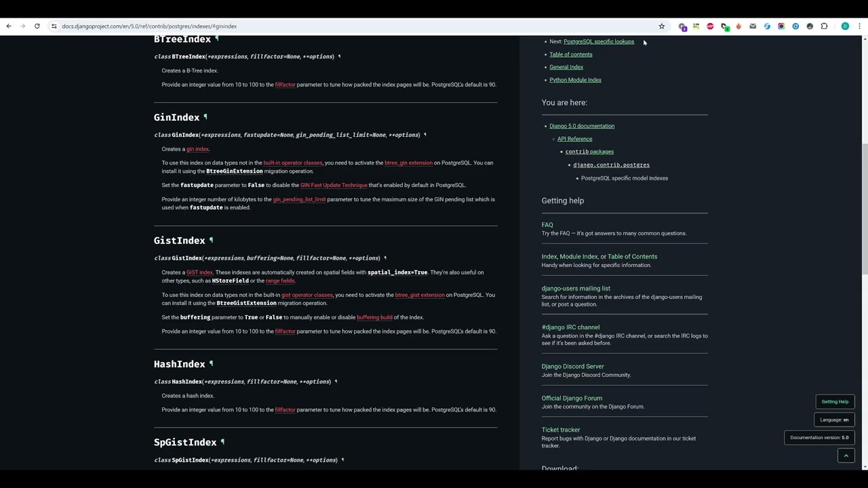Viewport: 868px width, 488px height.
Task: Open the gin_pending_list_limit link
Action: 299,199
